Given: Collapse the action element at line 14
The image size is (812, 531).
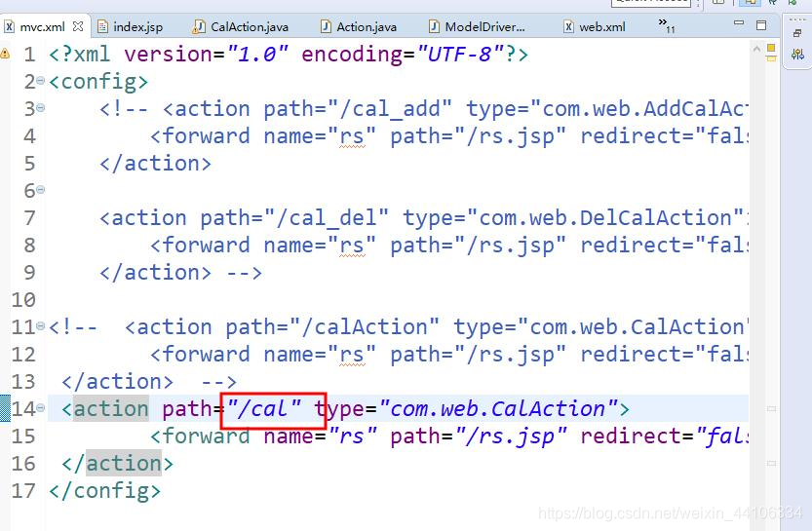Looking at the screenshot, I should pos(40,408).
